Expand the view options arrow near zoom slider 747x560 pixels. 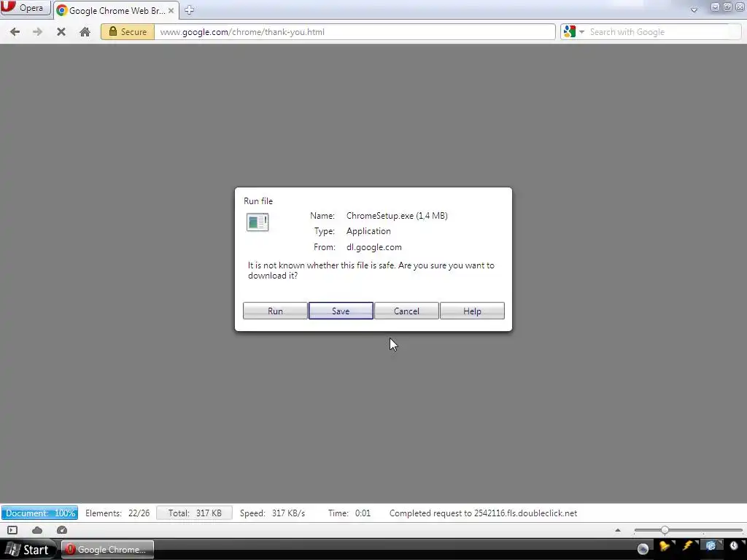[617, 530]
